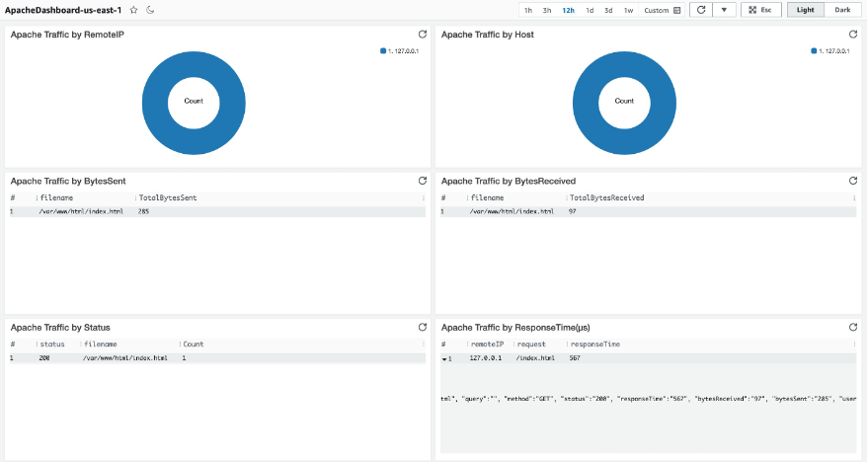Click the dashboard refresh button in top toolbar

(x=701, y=10)
